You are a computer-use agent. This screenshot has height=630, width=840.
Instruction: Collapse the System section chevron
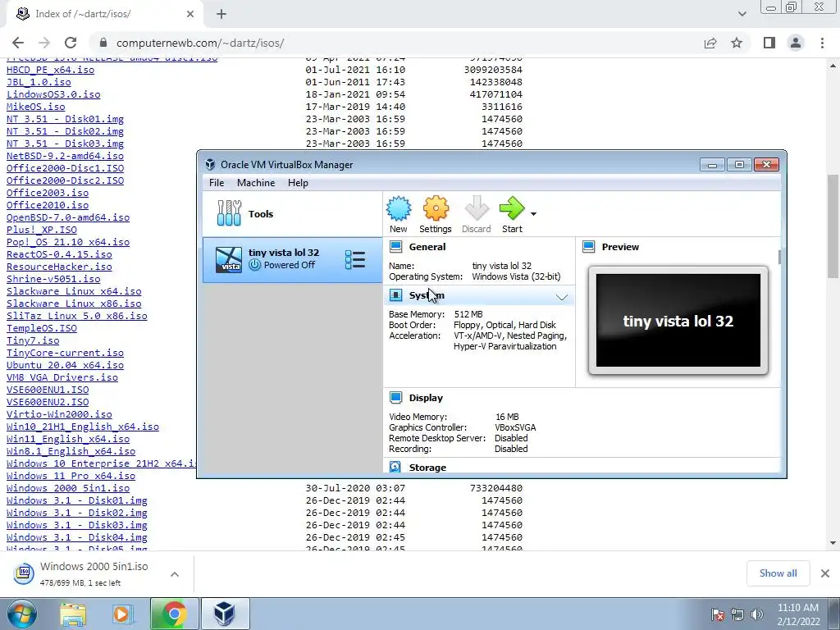(561, 297)
